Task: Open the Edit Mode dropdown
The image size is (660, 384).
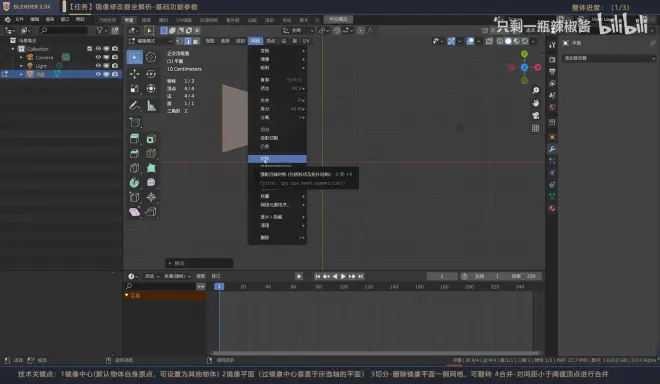Action: pos(150,41)
